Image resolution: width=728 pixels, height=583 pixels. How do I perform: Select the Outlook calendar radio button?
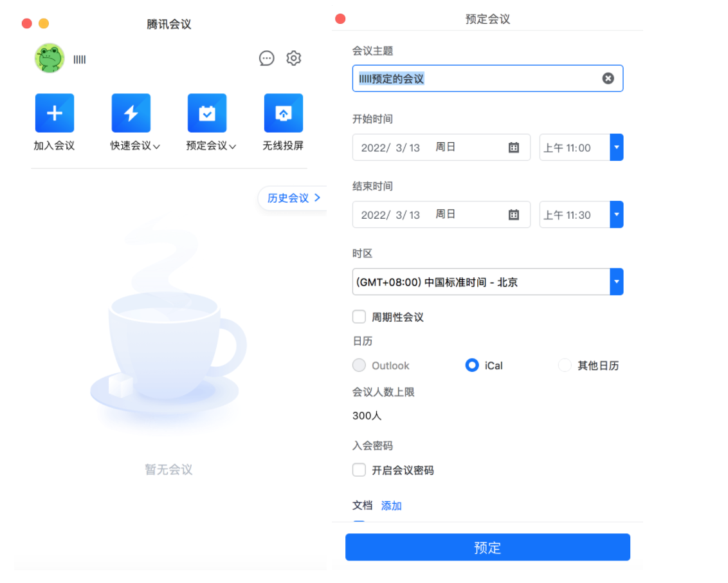coord(359,365)
